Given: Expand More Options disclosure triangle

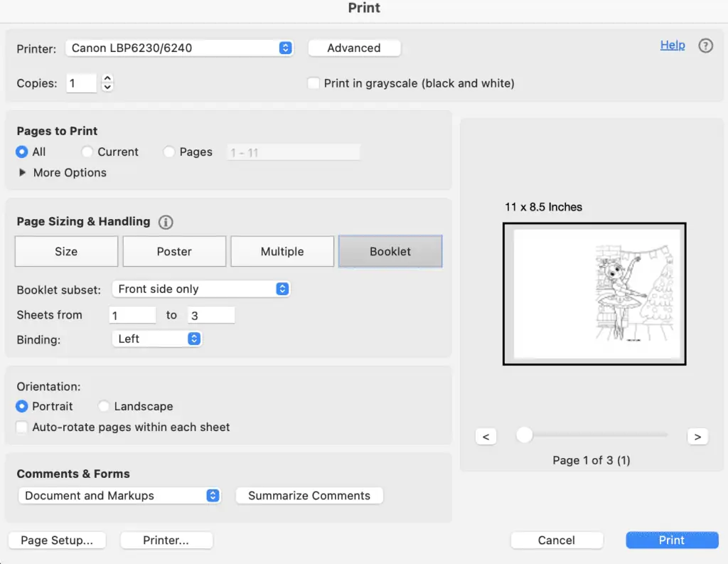Looking at the screenshot, I should coord(22,172).
